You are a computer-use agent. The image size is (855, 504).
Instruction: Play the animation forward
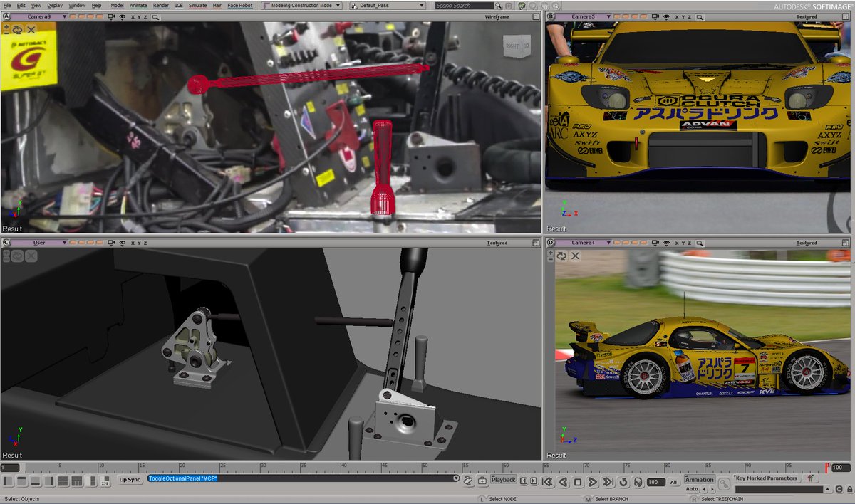pyautogui.click(x=592, y=482)
